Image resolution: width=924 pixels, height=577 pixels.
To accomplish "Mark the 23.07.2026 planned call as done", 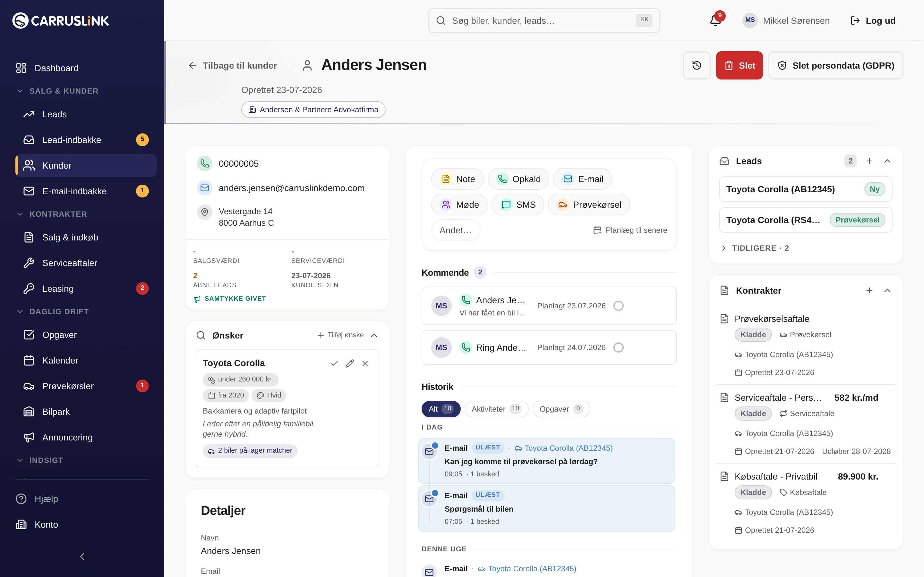I will (x=619, y=306).
